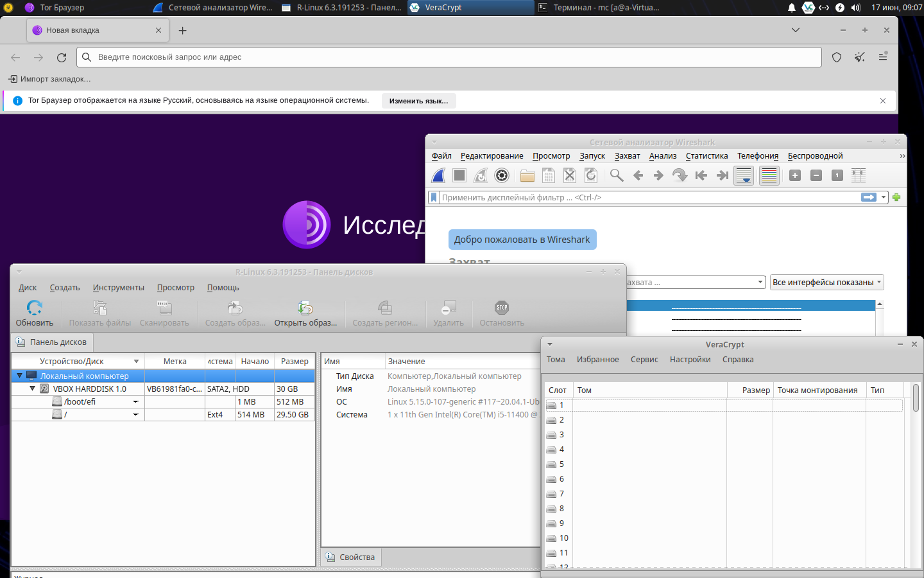Screen dimensions: 924x578
Task: Apply the Wireshark display filter arrow button
Action: pyautogui.click(x=869, y=197)
